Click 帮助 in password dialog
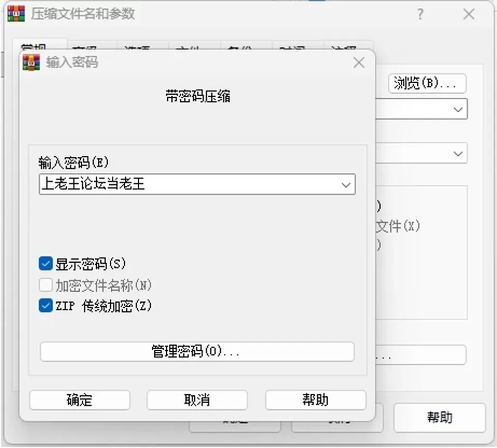497x448 pixels. 315,400
